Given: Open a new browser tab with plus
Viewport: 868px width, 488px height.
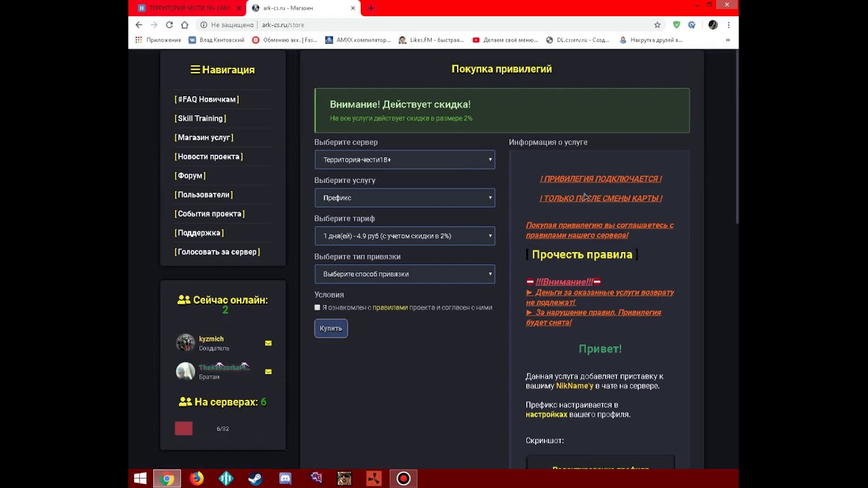Looking at the screenshot, I should tap(371, 8).
